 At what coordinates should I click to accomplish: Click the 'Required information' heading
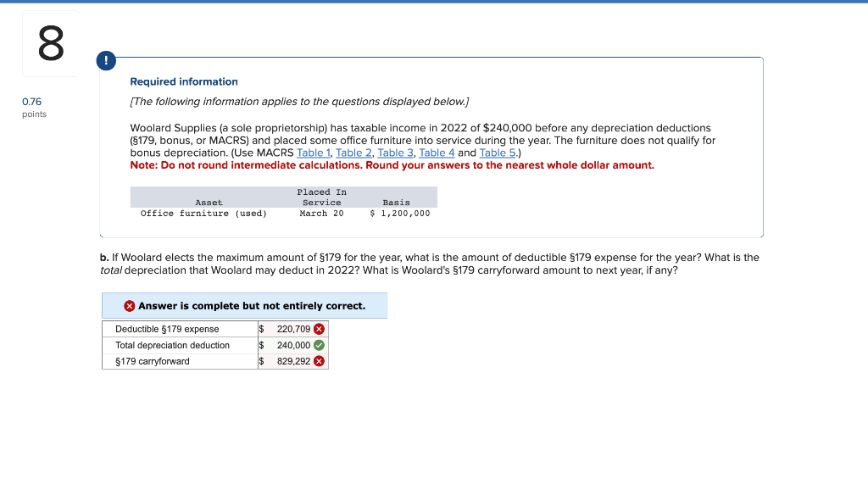pos(184,81)
